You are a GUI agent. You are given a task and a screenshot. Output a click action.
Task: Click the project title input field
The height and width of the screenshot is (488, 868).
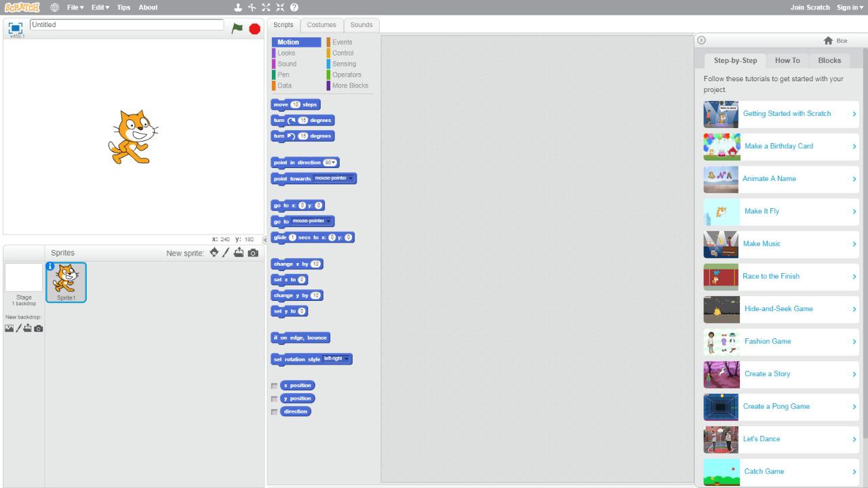pyautogui.click(x=127, y=24)
